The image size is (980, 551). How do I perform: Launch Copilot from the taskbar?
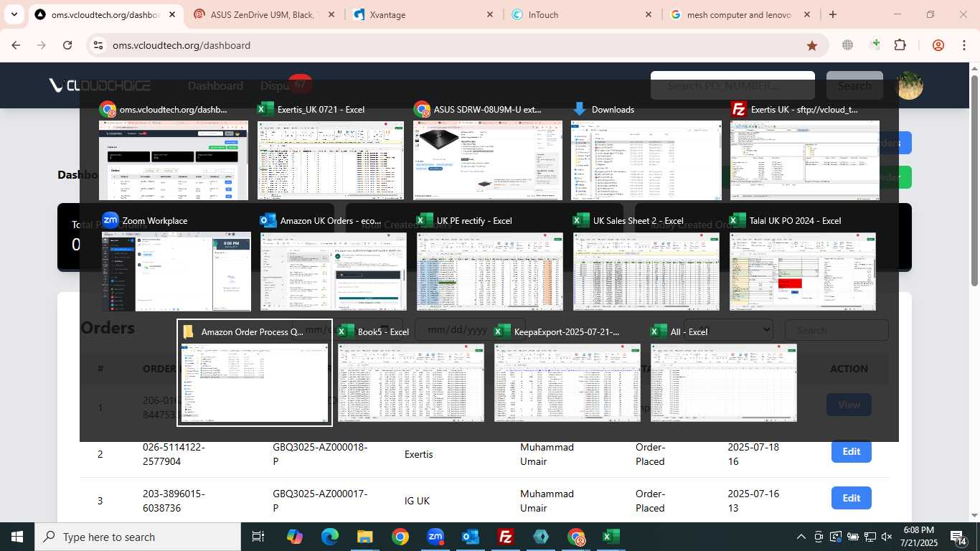tap(294, 537)
